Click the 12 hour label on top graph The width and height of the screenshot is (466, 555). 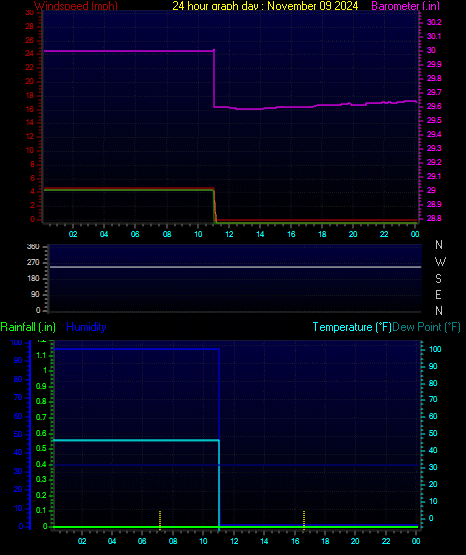(229, 234)
